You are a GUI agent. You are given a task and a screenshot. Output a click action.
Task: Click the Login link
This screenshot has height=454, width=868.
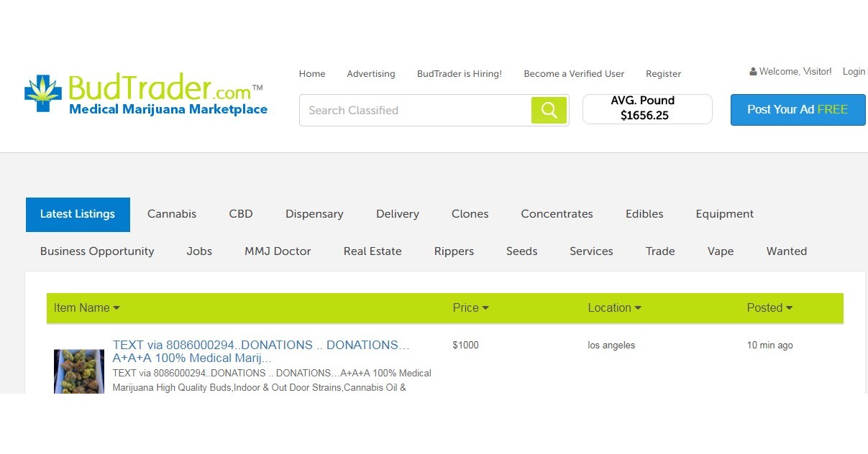[854, 72]
